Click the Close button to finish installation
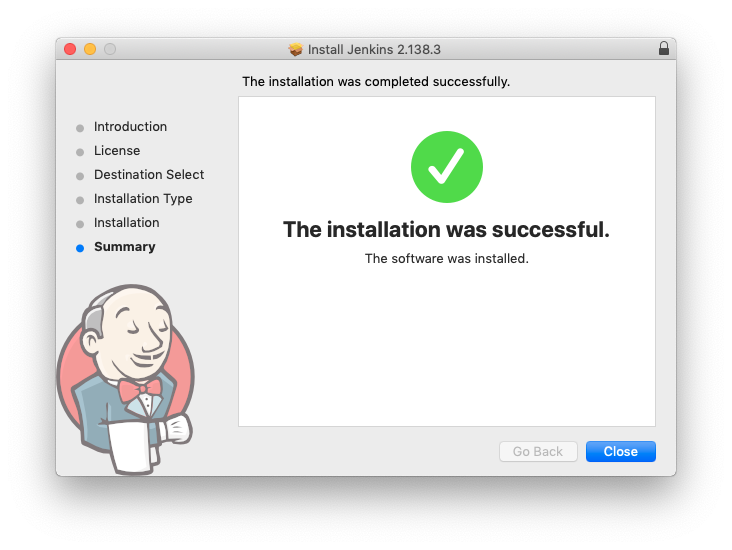This screenshot has height=550, width=732. click(620, 451)
